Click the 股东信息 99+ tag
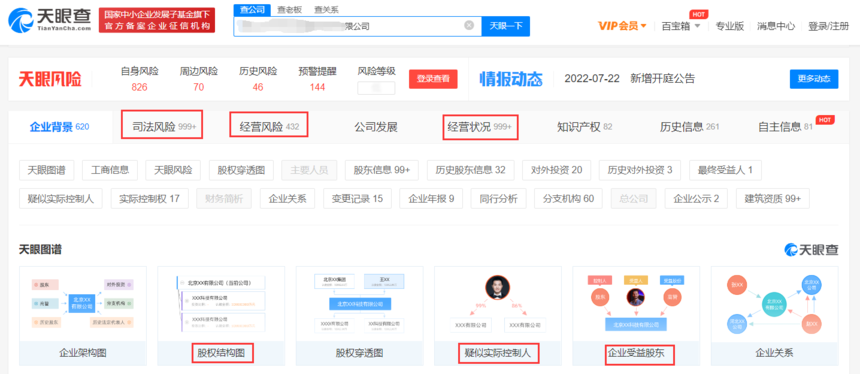Screen dimensions: 860x374 point(382,170)
